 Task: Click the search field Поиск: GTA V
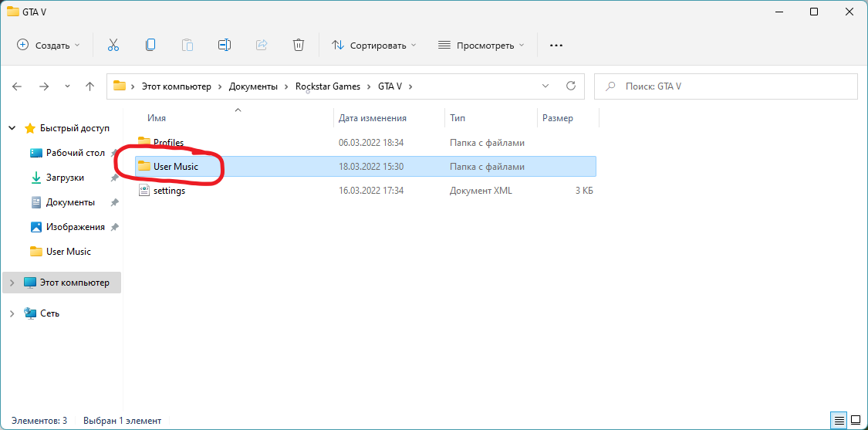[x=725, y=86]
